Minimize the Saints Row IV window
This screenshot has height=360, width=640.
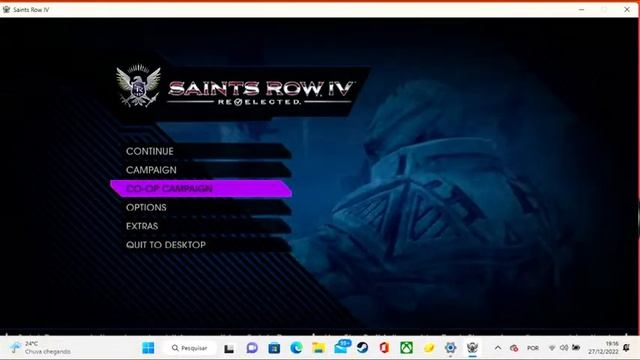pyautogui.click(x=581, y=9)
